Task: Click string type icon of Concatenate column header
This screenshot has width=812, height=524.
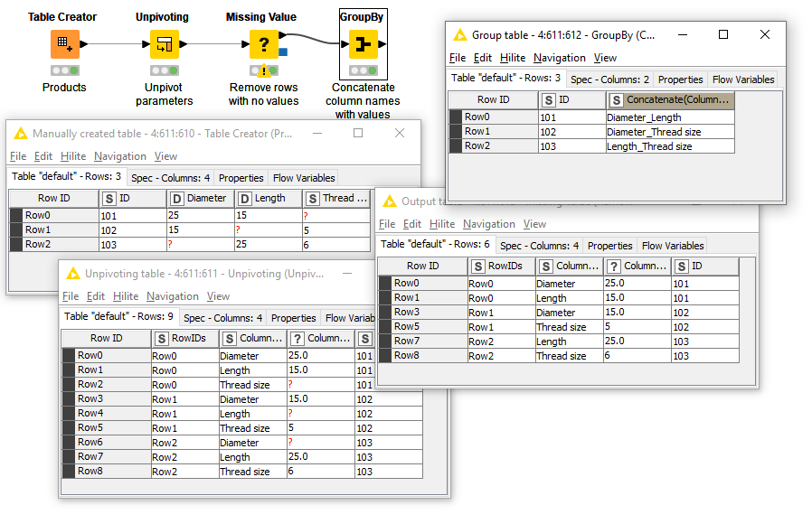Action: click(x=617, y=100)
